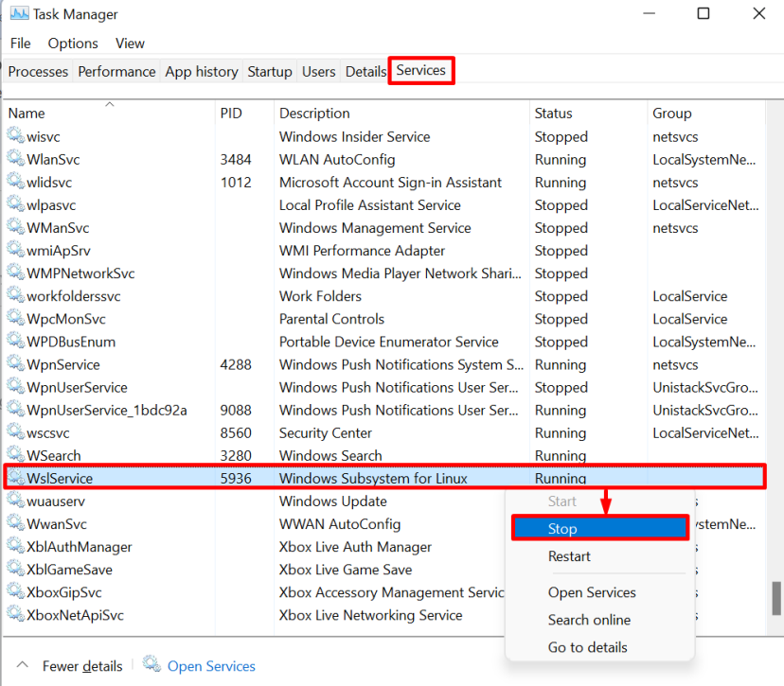Click the Open Services gear icon at bottom

tap(151, 665)
